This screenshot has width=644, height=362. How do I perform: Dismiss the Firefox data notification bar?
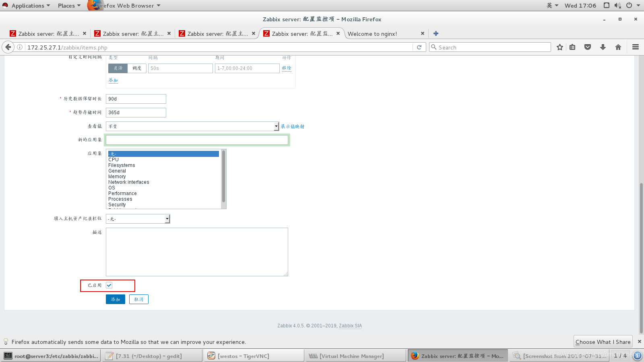pos(640,341)
